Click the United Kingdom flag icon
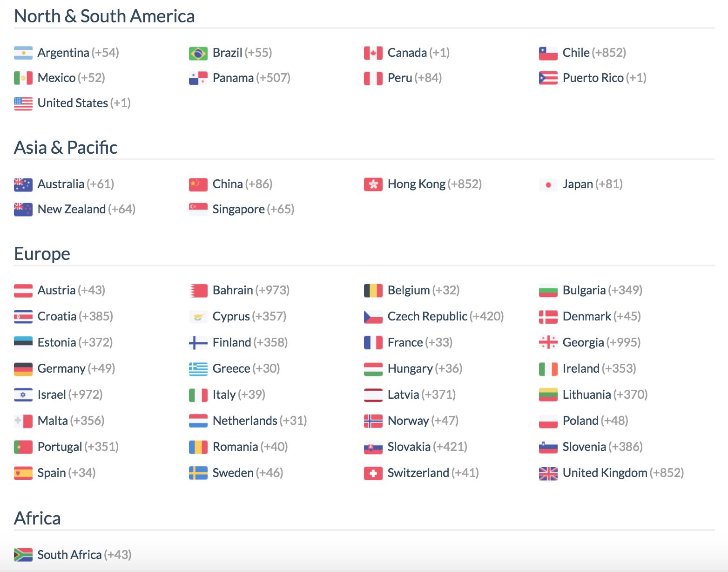The height and width of the screenshot is (572, 728). pos(548,473)
